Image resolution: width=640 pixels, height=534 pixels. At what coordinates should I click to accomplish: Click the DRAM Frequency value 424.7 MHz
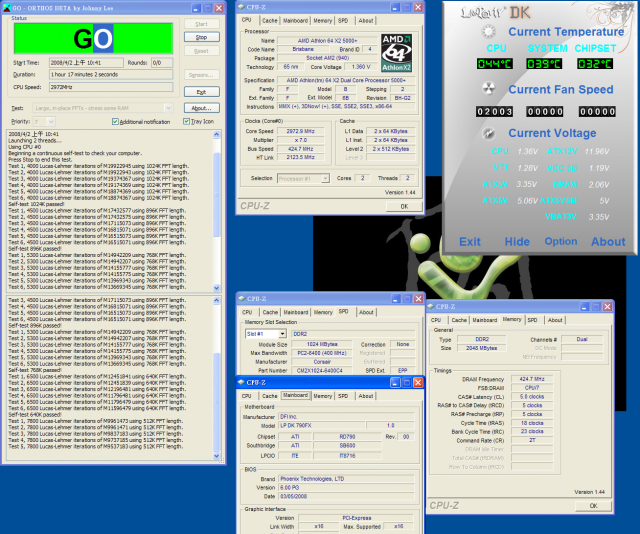pos(532,379)
